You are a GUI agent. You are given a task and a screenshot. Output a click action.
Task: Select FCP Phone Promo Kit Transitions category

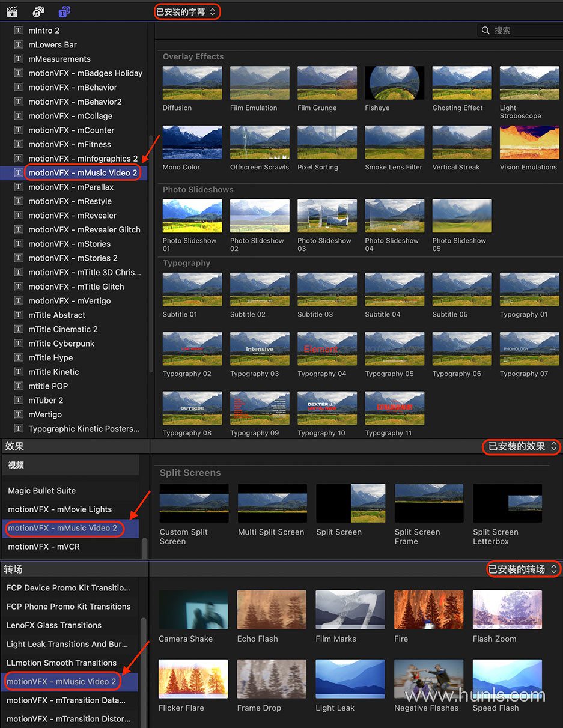69,607
